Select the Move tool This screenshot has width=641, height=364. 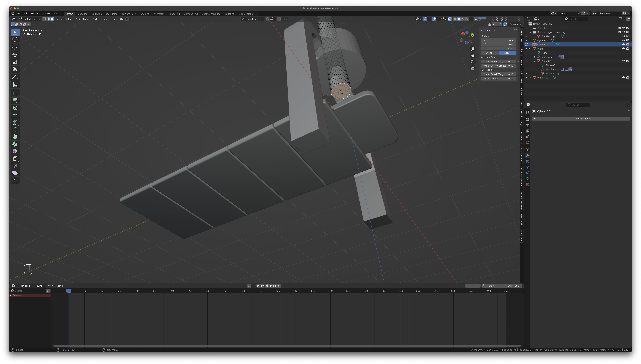[15, 47]
